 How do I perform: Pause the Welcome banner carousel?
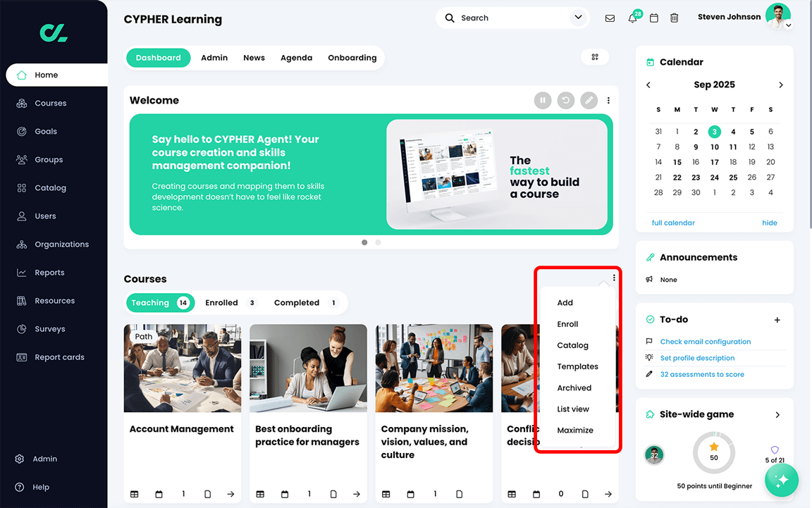pyautogui.click(x=542, y=100)
